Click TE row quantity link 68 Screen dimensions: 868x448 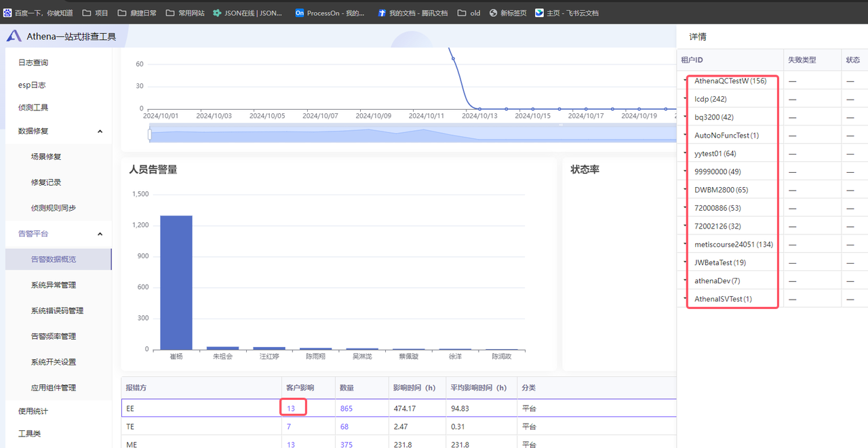pyautogui.click(x=344, y=427)
